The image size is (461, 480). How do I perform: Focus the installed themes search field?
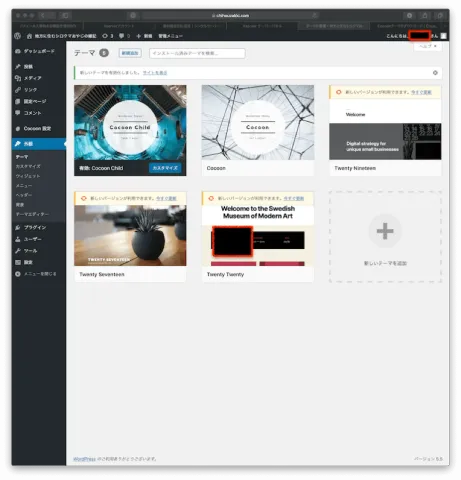[197, 53]
